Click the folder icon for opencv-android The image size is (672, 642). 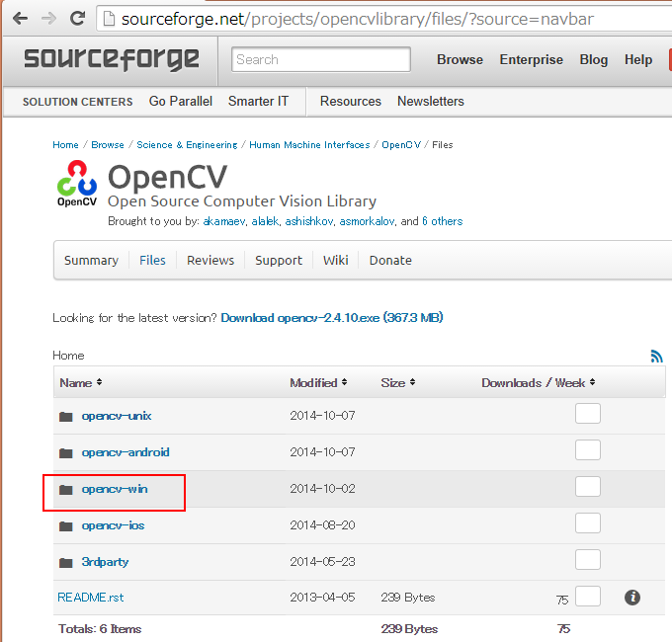click(x=65, y=452)
